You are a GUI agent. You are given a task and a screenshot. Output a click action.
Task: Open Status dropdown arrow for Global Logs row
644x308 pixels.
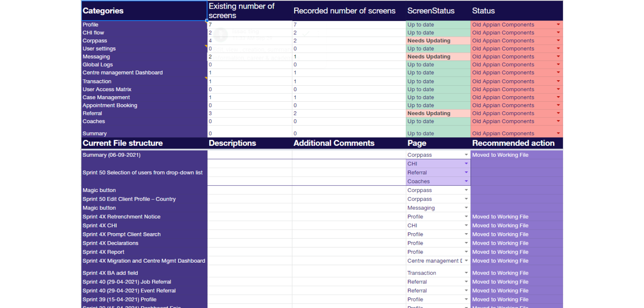558,64
